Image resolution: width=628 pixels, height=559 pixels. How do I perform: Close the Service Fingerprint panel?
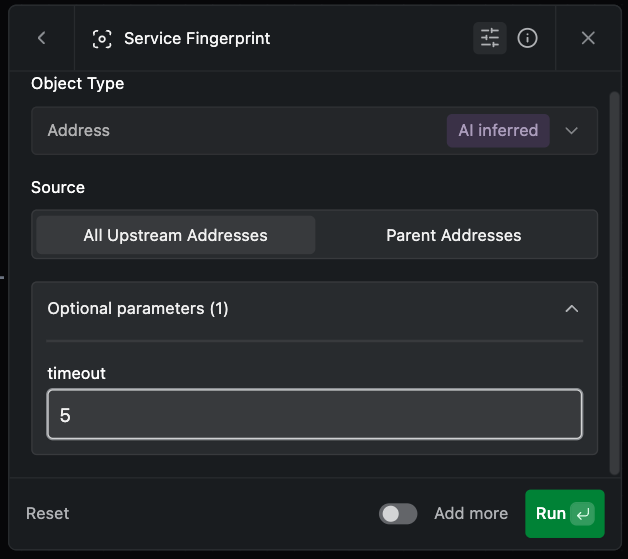[588, 38]
